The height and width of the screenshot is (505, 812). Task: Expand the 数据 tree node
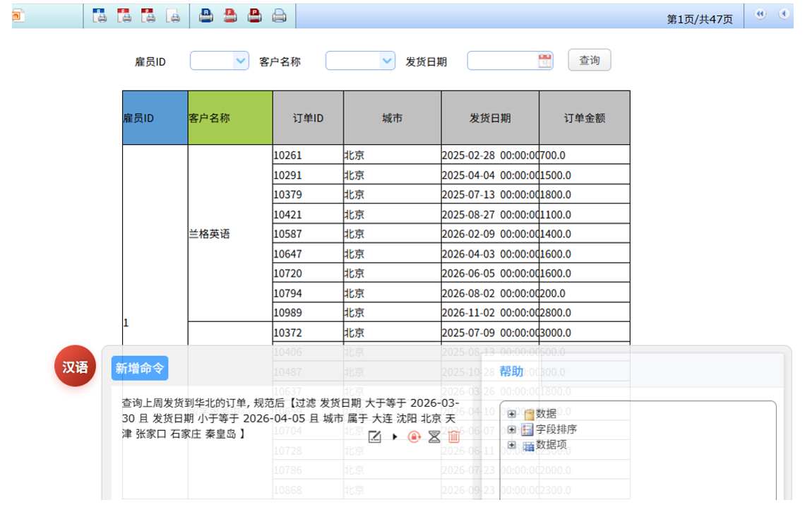512,414
